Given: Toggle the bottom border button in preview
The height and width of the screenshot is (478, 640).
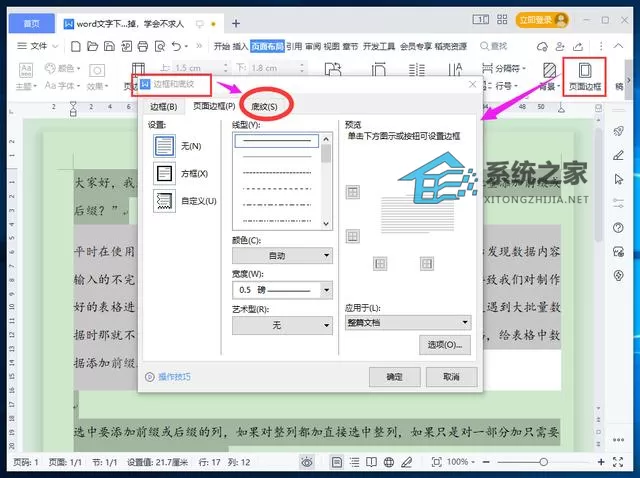Looking at the screenshot, I should [x=353, y=236].
